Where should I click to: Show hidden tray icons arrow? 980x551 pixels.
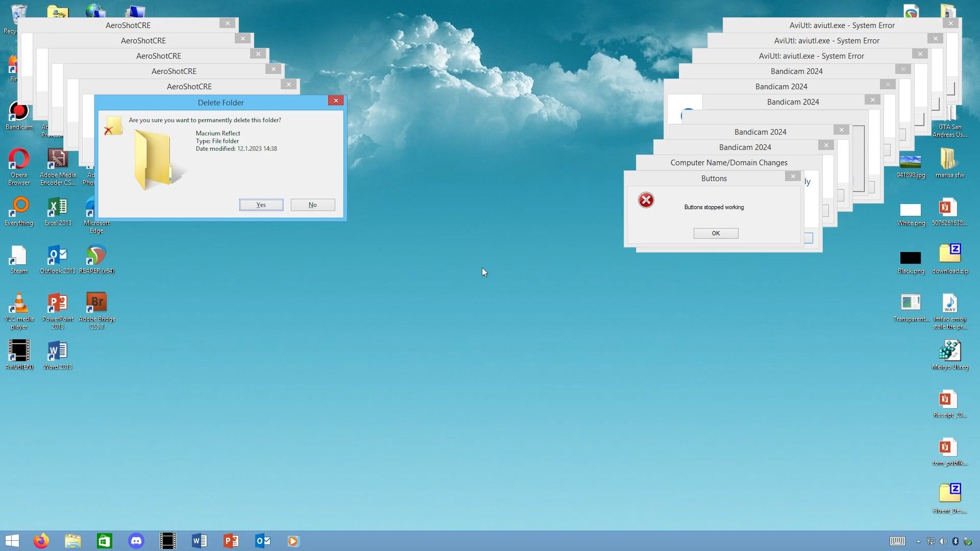918,541
